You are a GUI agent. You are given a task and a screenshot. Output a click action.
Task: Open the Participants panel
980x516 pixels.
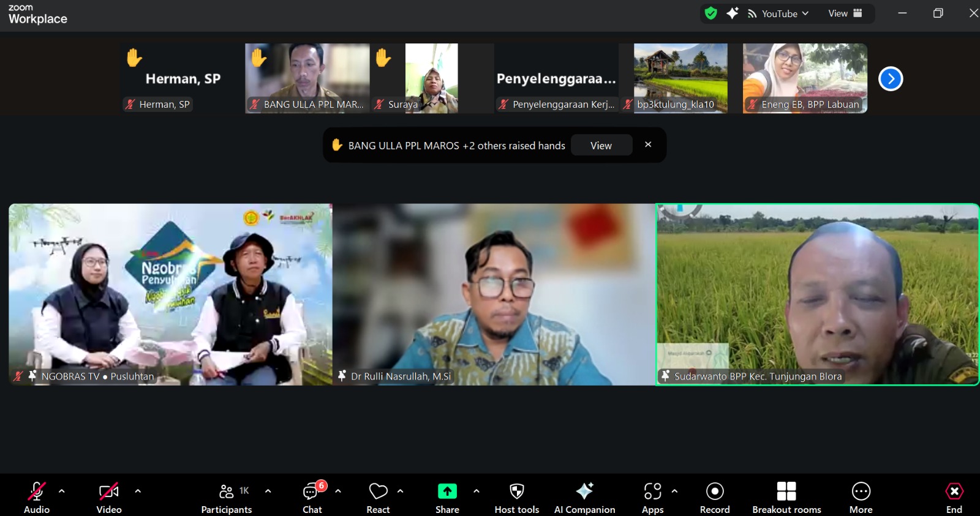point(227,497)
